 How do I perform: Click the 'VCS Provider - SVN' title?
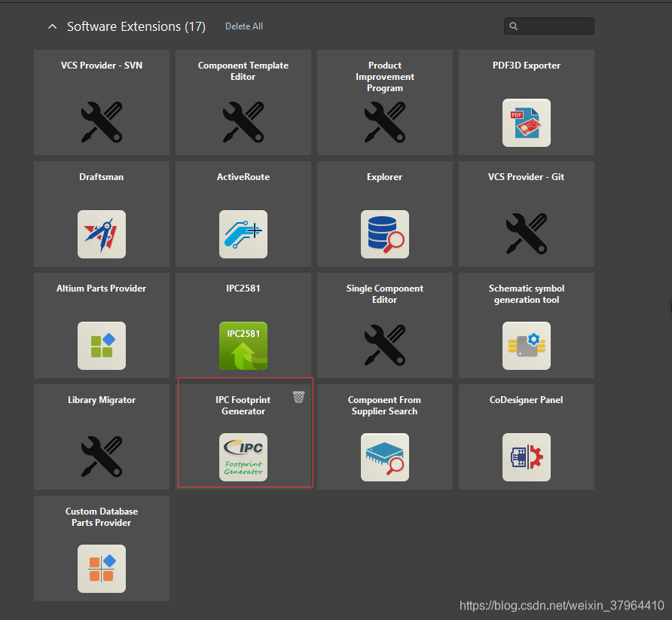coord(102,66)
